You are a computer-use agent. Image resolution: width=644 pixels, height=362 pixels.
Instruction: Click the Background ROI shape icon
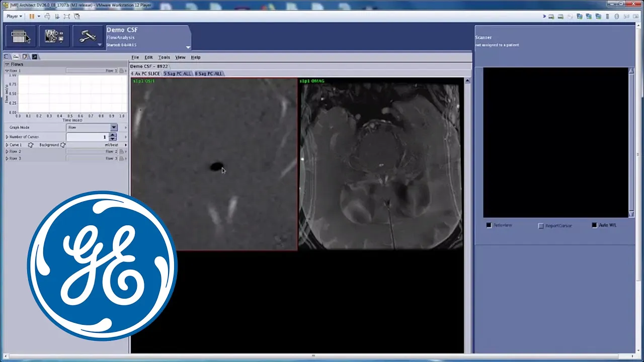pyautogui.click(x=63, y=145)
